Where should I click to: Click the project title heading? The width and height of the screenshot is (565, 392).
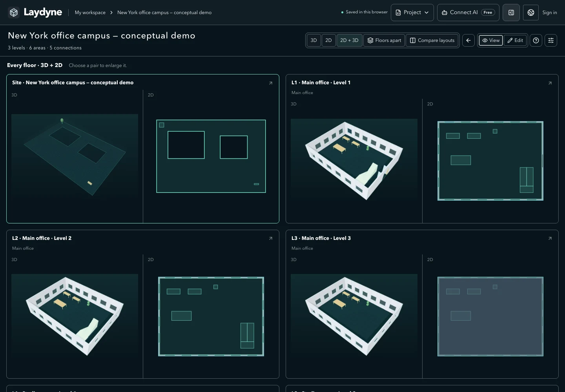[102, 36]
